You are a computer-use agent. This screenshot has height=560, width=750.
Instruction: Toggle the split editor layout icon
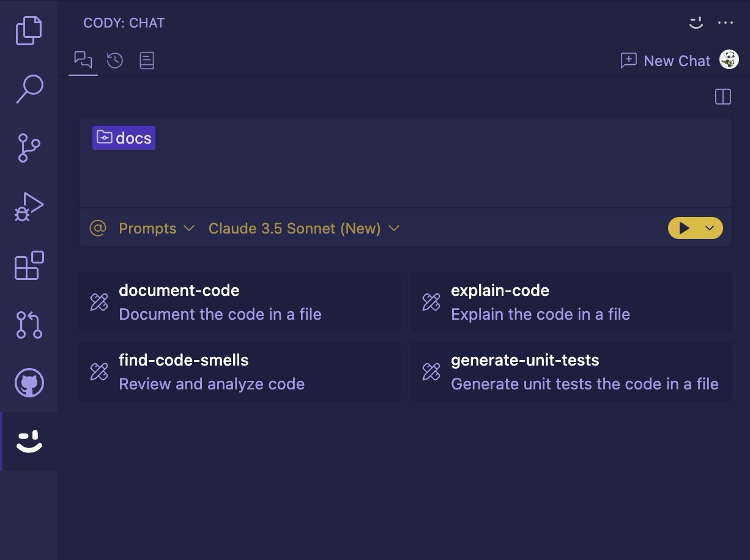point(722,97)
